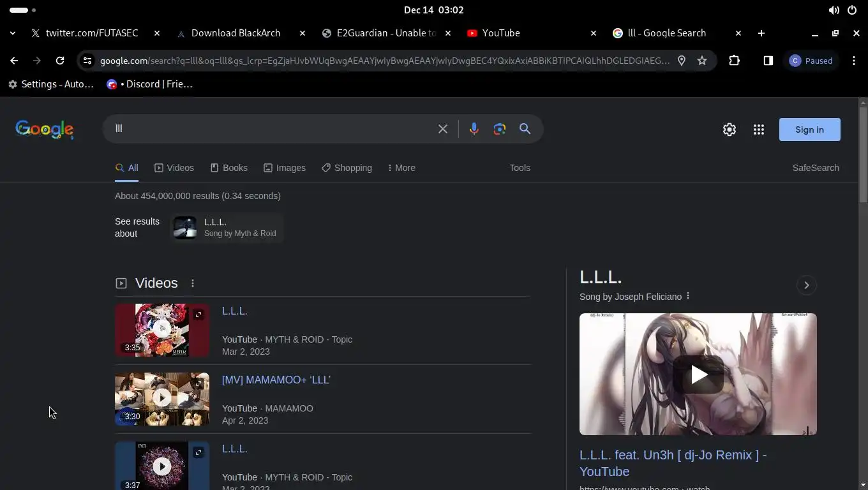Image resolution: width=868 pixels, height=490 pixels.
Task: Open search Tools options
Action: [520, 168]
